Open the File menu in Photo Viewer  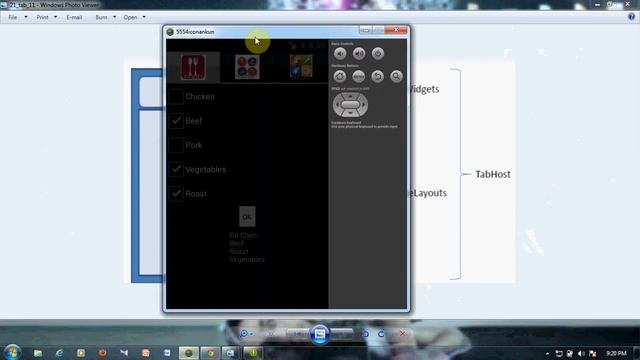coord(13,17)
